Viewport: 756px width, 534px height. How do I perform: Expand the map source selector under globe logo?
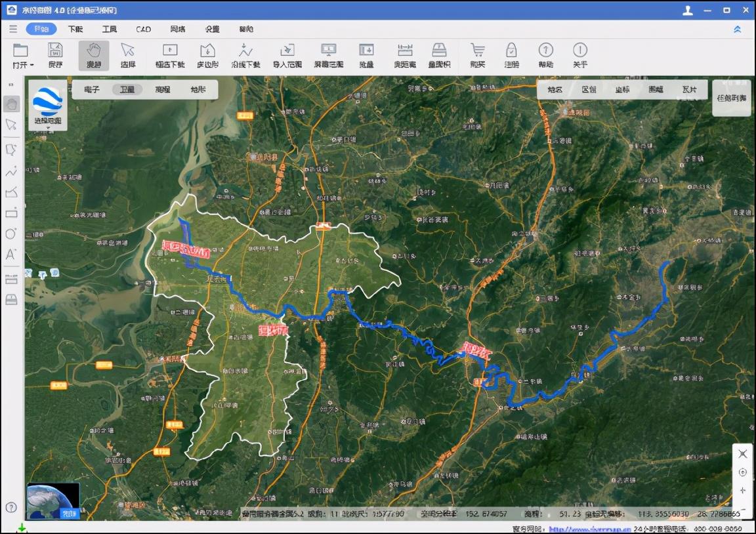48,128
